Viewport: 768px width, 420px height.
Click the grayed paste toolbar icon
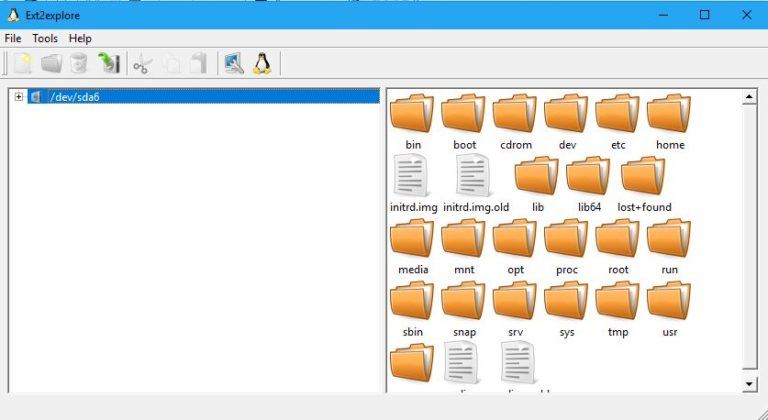199,64
